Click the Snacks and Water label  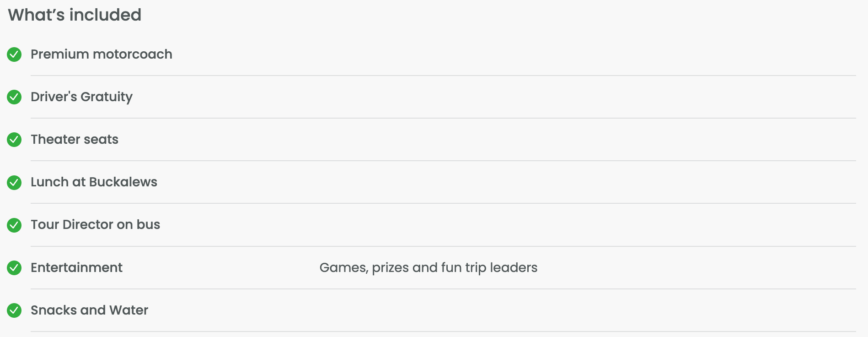click(89, 310)
